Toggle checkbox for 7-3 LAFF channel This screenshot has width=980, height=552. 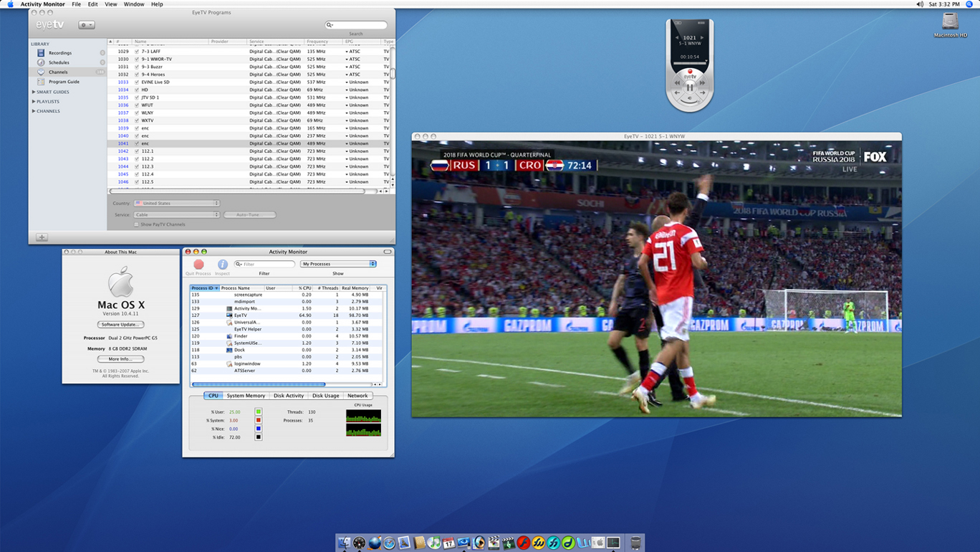[137, 52]
